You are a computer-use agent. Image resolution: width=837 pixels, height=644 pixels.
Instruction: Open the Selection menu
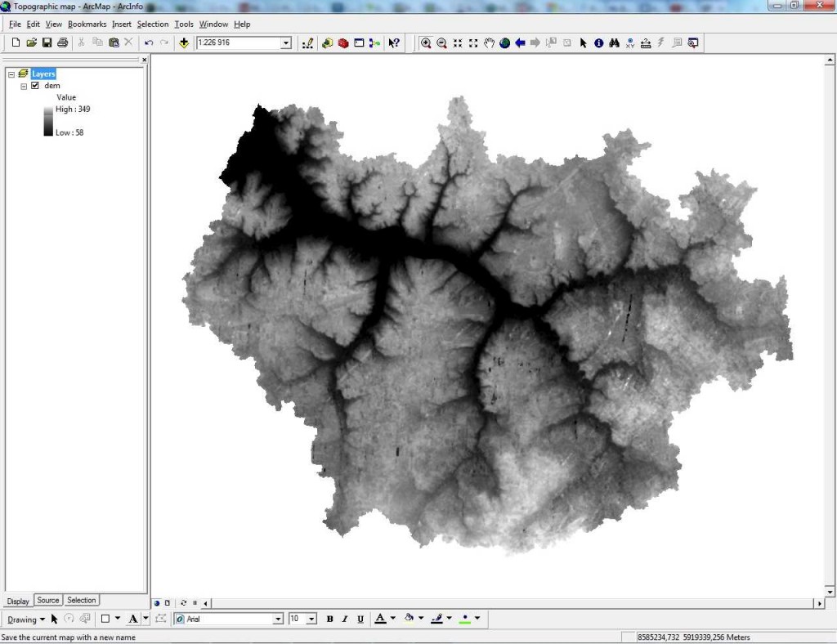[x=152, y=25]
